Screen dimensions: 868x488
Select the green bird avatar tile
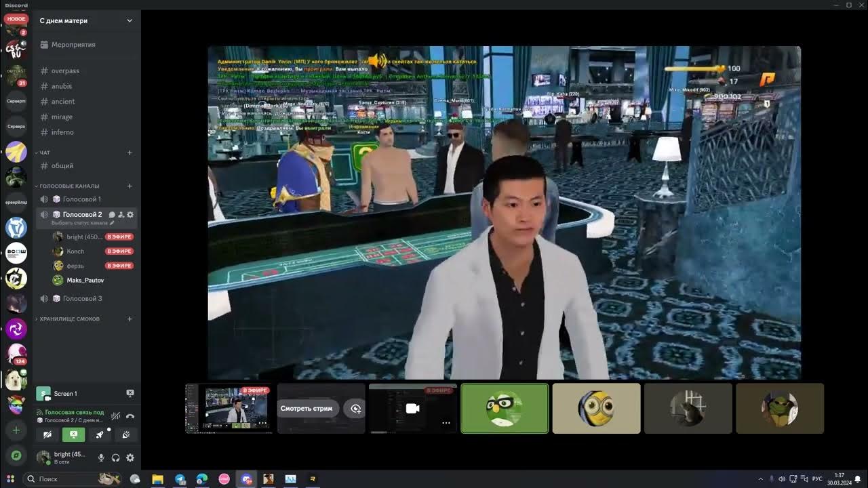[505, 408]
